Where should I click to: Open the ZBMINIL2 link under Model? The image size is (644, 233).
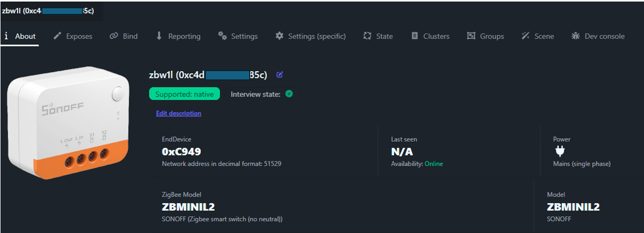pyautogui.click(x=573, y=207)
